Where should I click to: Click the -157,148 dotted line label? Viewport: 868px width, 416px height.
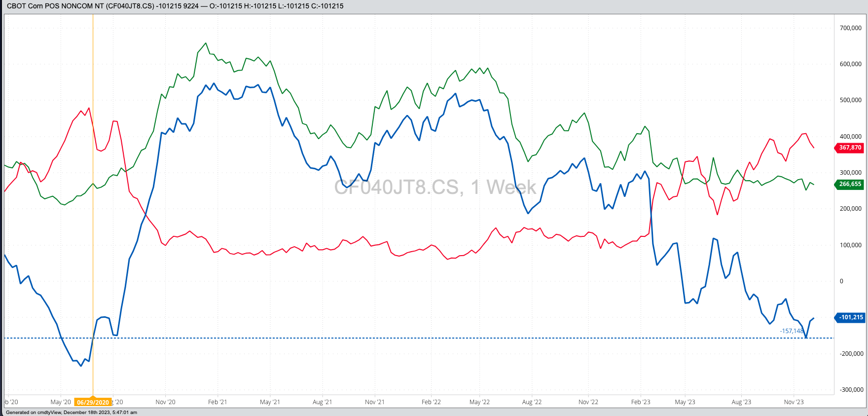pos(792,331)
